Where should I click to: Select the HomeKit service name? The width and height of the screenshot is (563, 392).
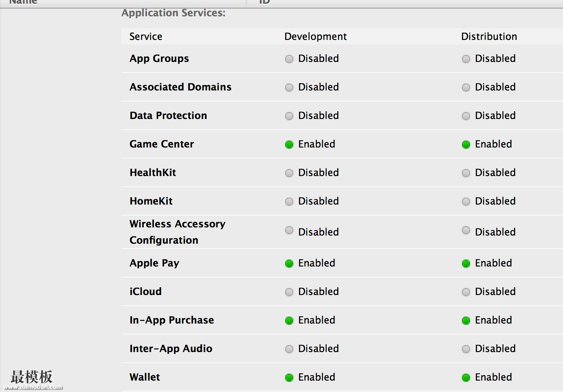pyautogui.click(x=151, y=201)
